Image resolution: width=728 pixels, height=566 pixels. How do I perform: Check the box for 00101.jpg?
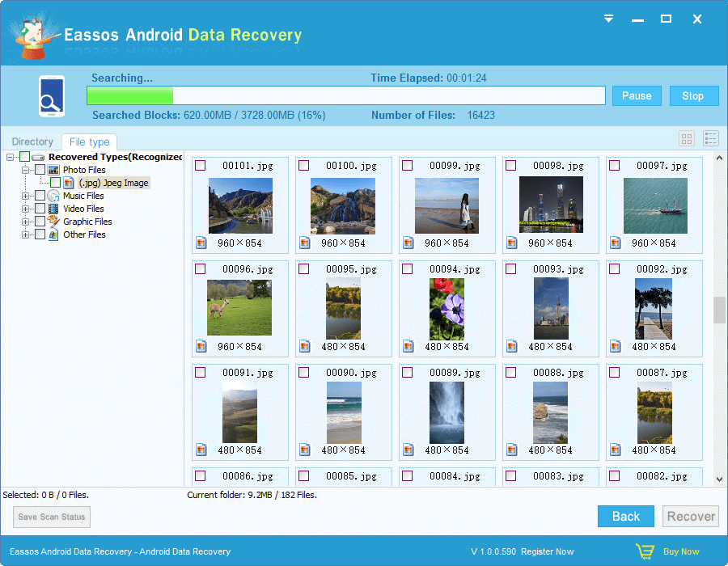click(201, 166)
